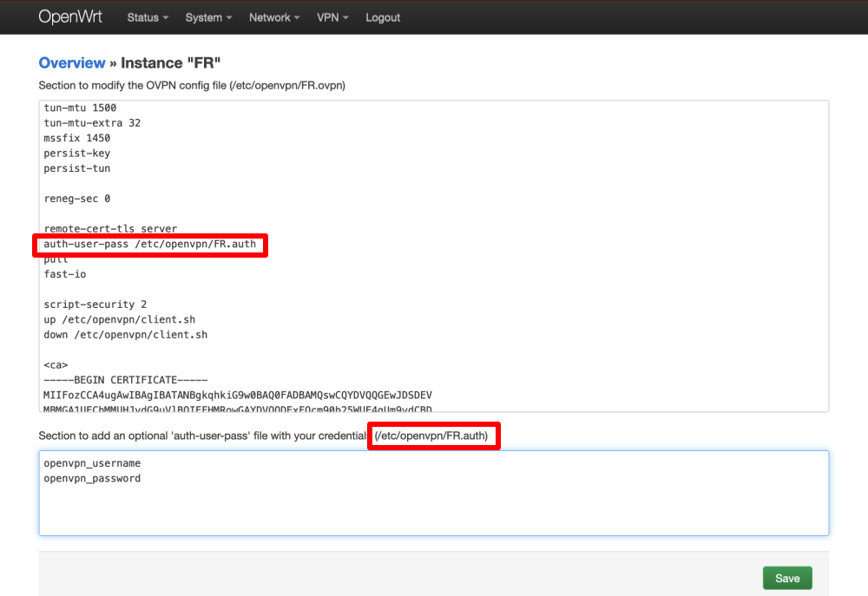868x596 pixels.
Task: Click the 'mssfix 1450' line
Action: (77, 138)
